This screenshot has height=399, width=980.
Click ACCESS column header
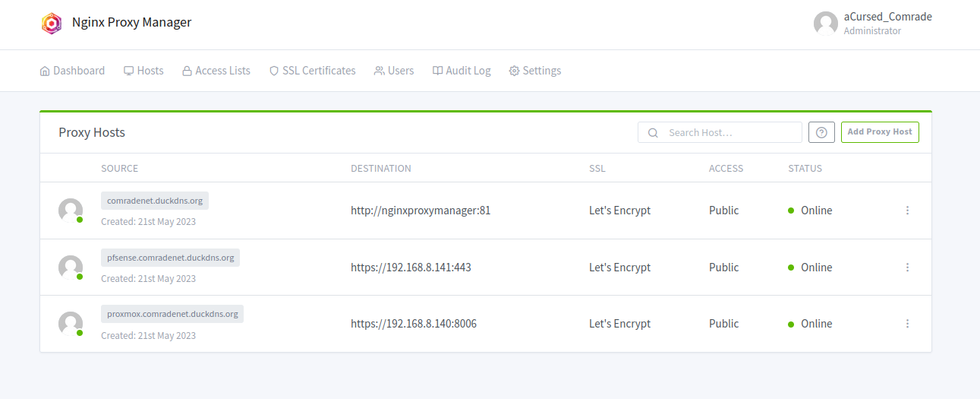[726, 169]
